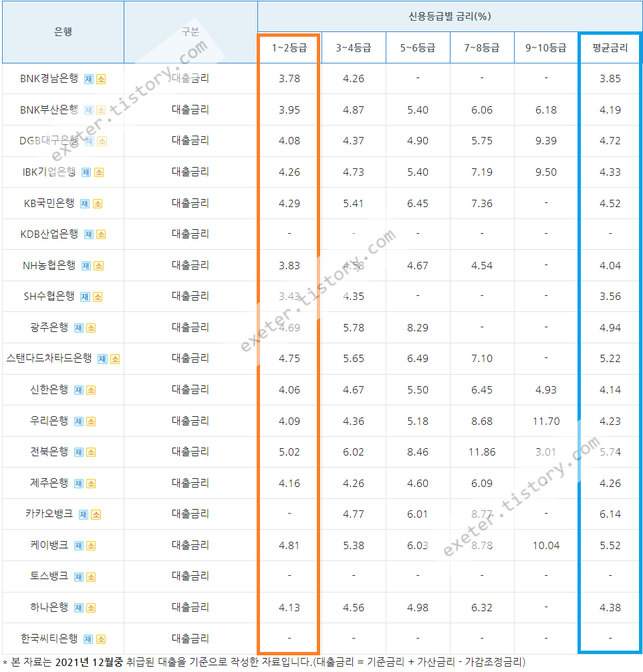Viewport: 643px width, 672px height.
Task: Click the orange 소 icon beside 한국씨티은행
Action: 101,639
